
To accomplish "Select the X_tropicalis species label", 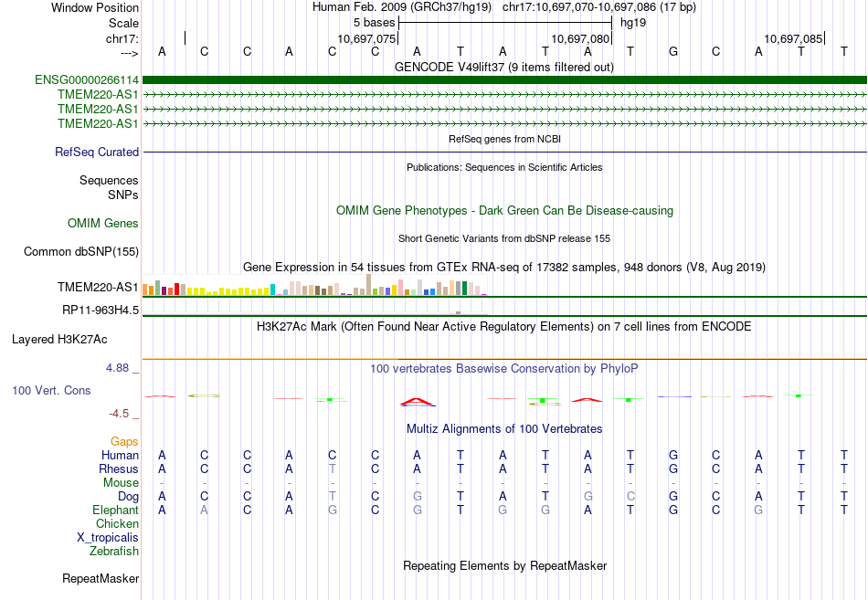I will point(108,538).
